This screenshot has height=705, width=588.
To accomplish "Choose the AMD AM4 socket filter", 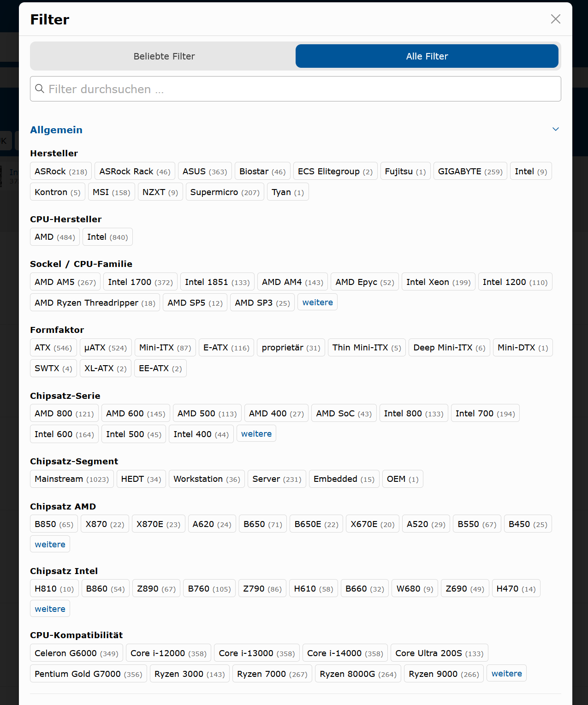I will coord(292,282).
